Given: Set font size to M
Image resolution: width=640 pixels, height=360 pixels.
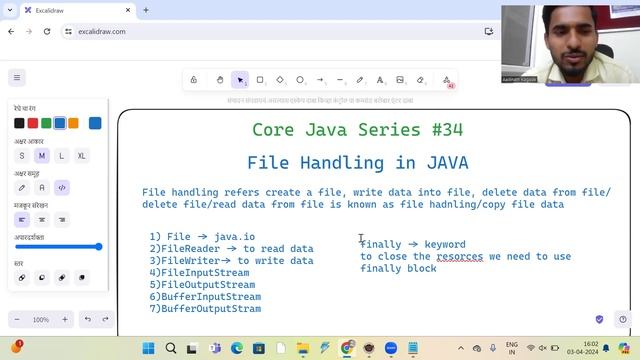Looking at the screenshot, I should click(x=42, y=156).
